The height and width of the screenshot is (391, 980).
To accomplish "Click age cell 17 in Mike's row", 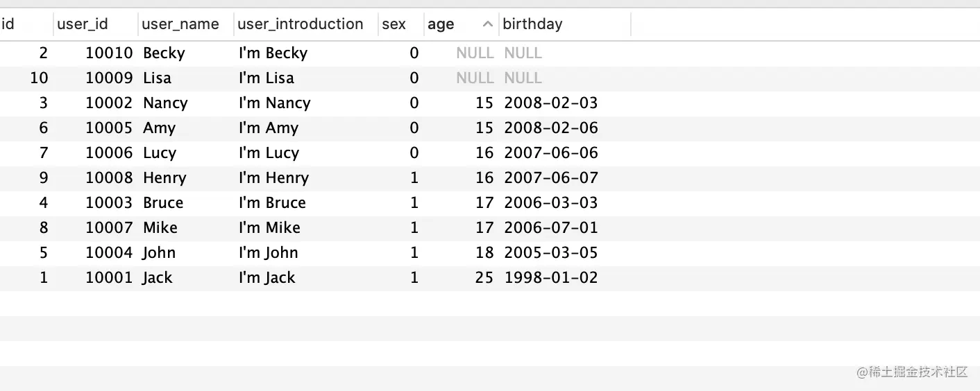I will [x=484, y=228].
